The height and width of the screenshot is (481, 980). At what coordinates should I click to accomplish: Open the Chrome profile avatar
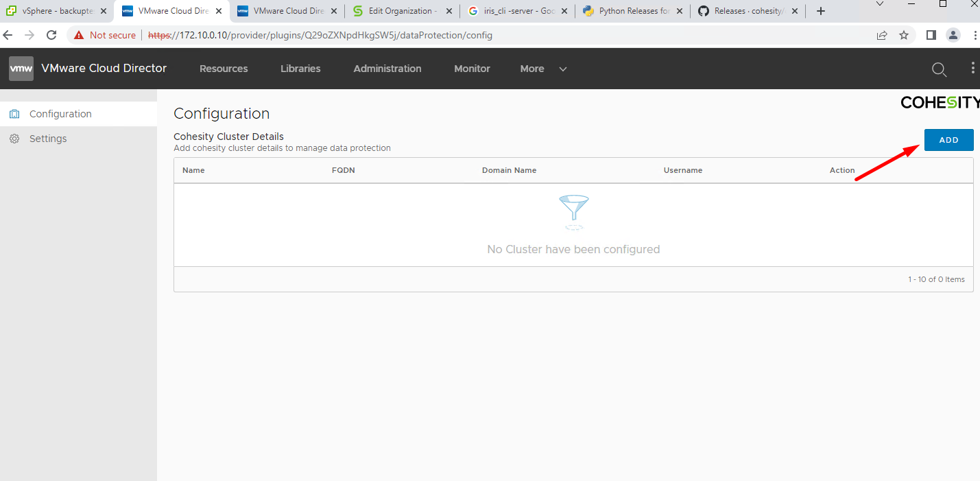953,35
